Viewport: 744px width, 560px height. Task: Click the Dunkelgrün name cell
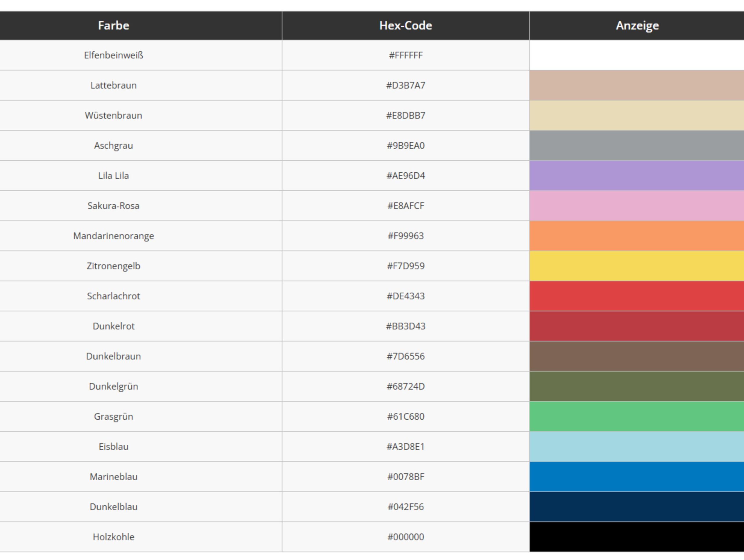click(x=113, y=387)
